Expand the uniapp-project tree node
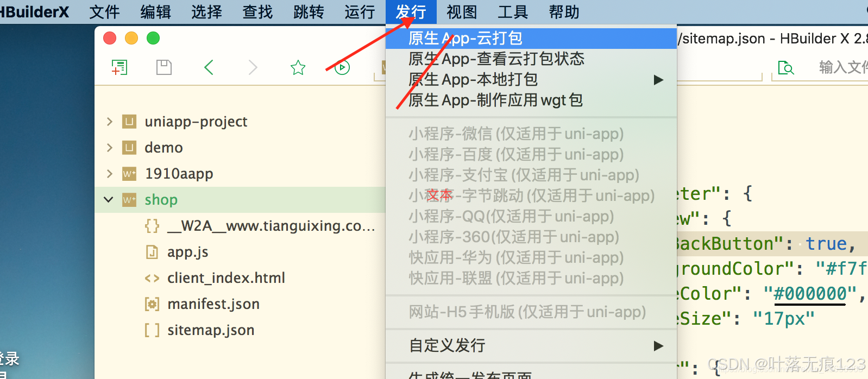Screen dimensions: 868x379 pos(109,121)
